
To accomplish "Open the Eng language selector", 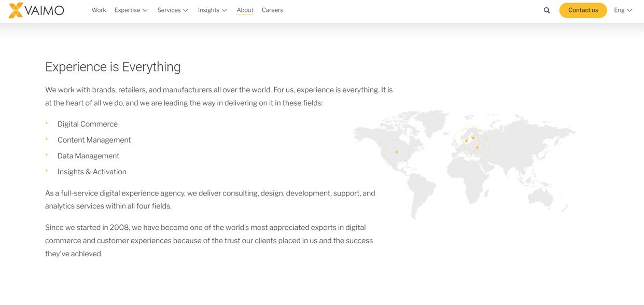I will (x=623, y=10).
